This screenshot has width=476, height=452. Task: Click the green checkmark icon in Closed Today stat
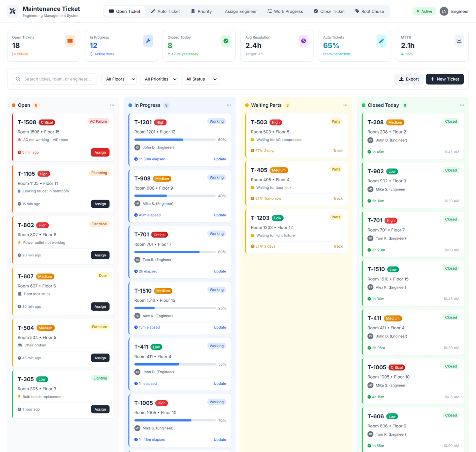click(226, 41)
